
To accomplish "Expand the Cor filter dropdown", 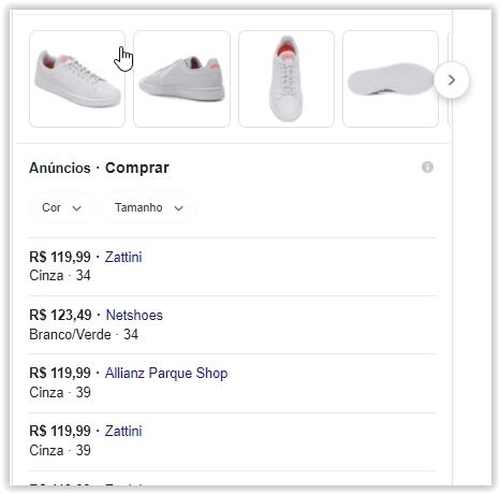I will click(61, 208).
